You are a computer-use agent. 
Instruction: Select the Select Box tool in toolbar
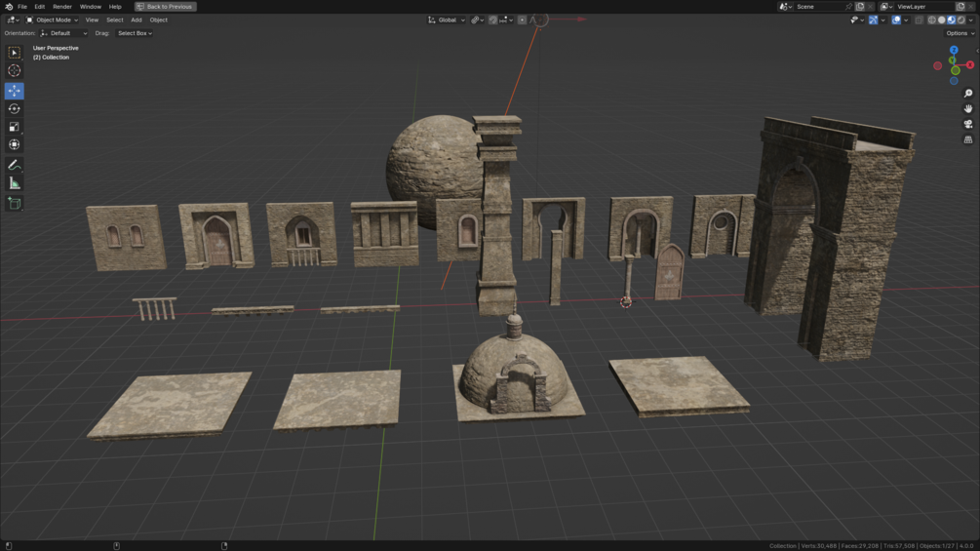14,53
